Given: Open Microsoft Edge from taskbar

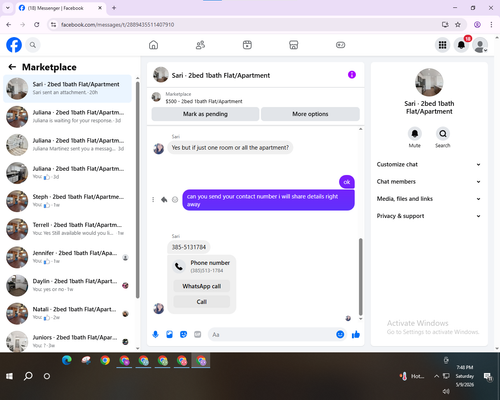Looking at the screenshot, I should (x=67, y=360).
